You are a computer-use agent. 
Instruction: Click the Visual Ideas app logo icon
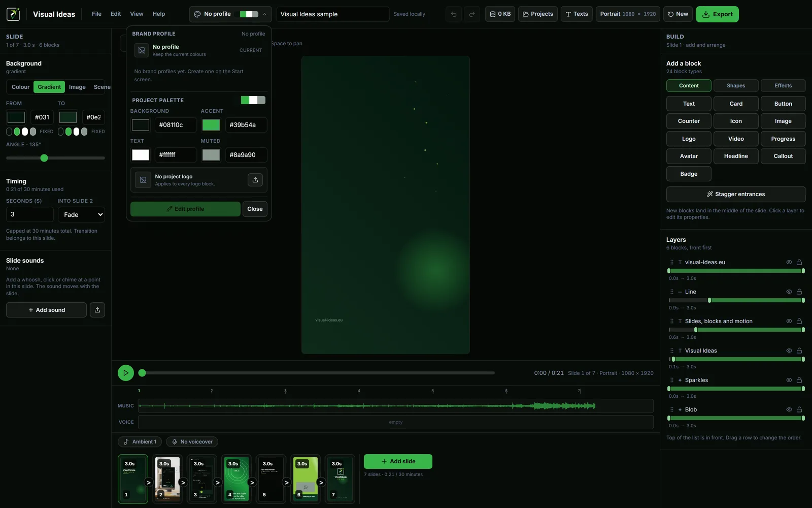coord(14,14)
